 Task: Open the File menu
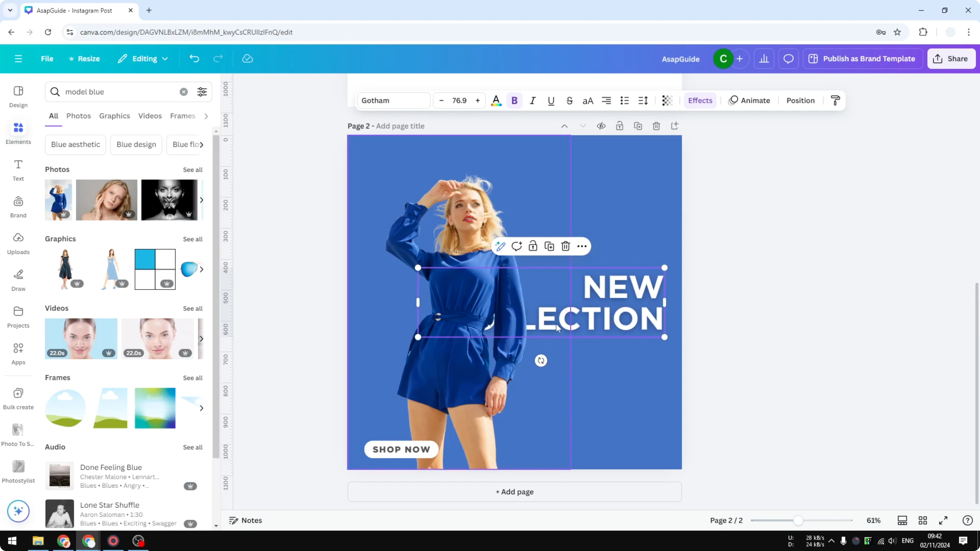click(x=47, y=59)
